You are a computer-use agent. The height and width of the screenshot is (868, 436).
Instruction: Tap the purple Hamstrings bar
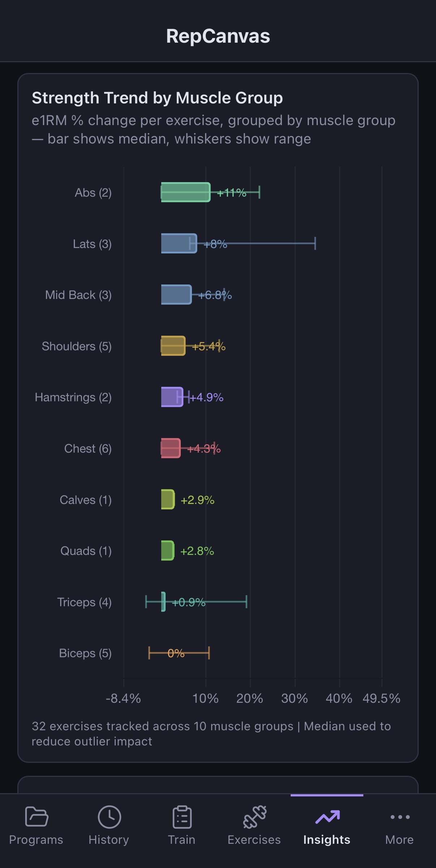point(172,397)
